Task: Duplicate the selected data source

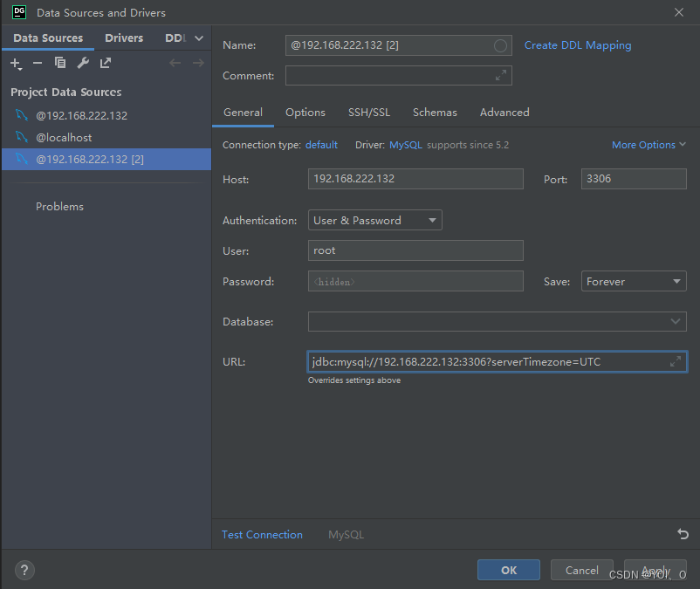Action: coord(59,63)
